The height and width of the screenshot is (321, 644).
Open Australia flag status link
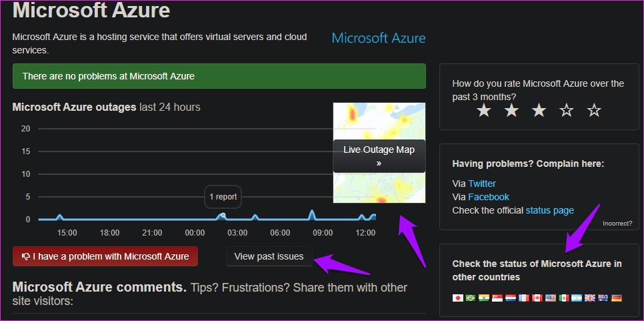tap(603, 298)
